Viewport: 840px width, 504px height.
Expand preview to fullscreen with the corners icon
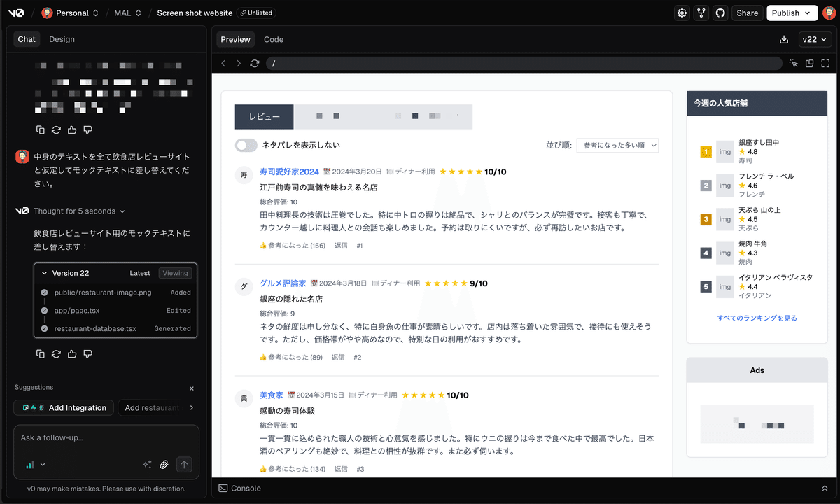(825, 63)
